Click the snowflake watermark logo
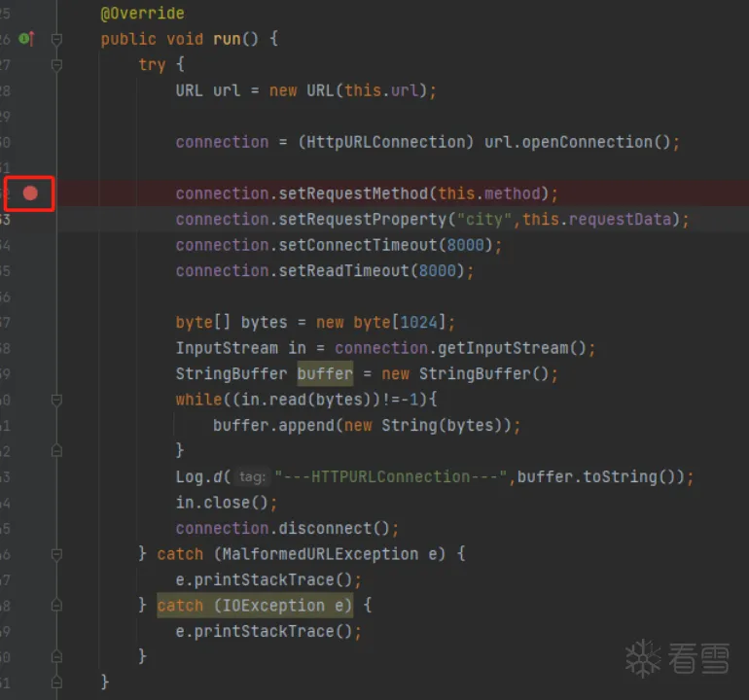 pyautogui.click(x=642, y=658)
